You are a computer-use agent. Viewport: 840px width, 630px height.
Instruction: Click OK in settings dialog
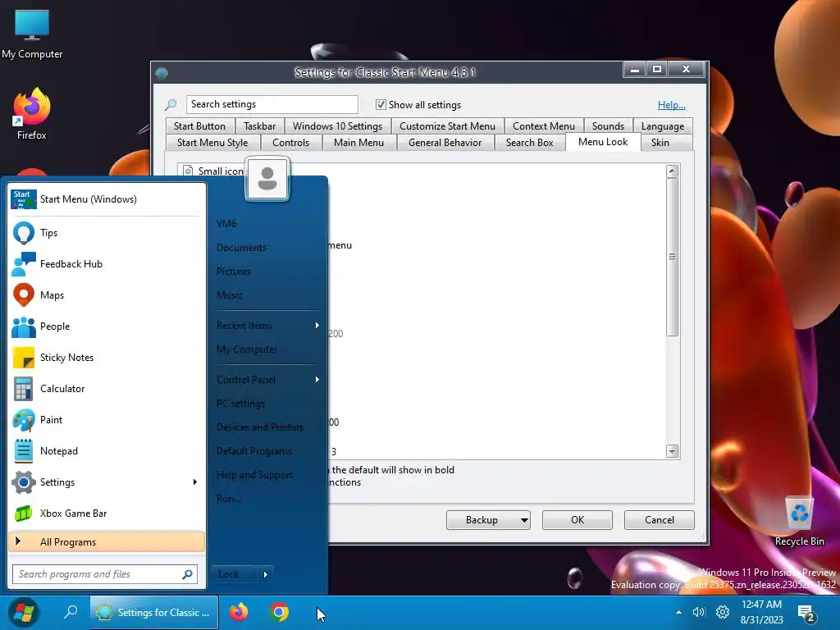577,519
